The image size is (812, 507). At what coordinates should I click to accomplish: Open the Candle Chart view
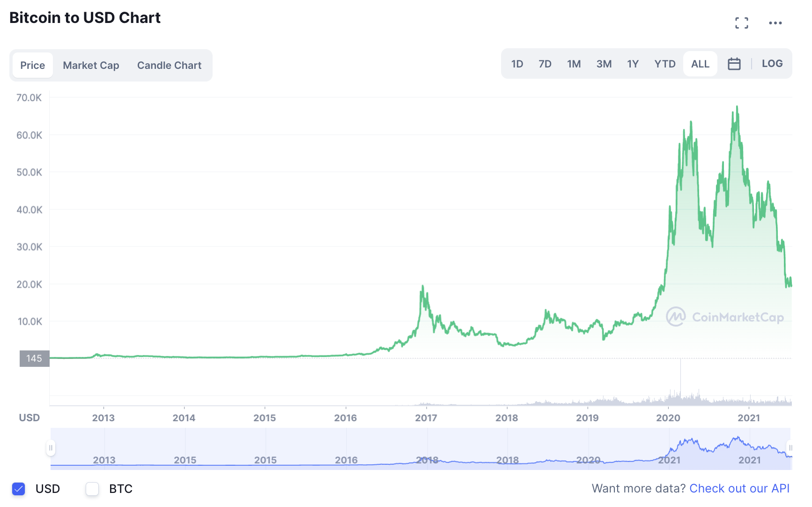point(169,65)
